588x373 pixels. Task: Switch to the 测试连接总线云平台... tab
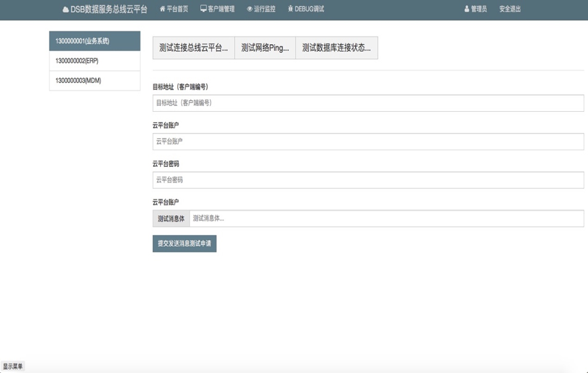(194, 47)
